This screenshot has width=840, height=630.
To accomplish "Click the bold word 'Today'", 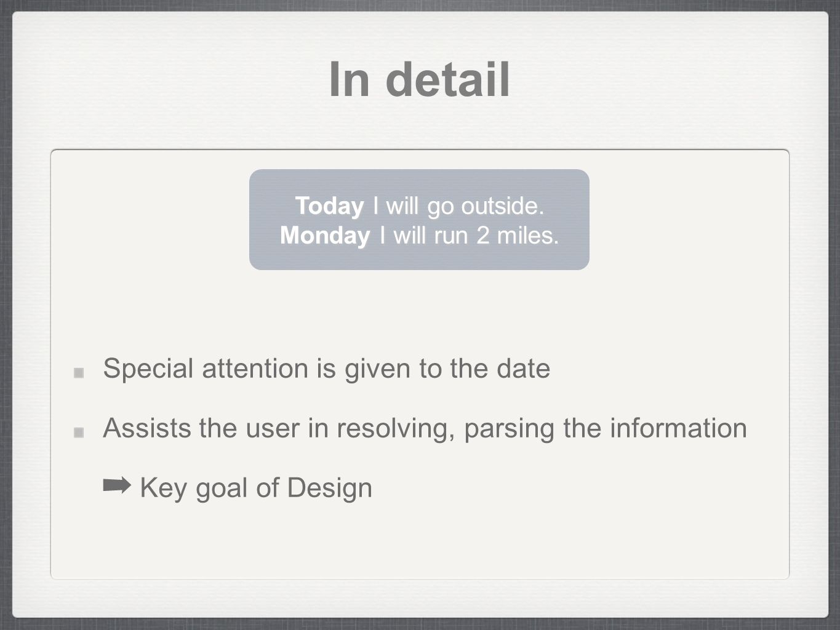I will pos(330,206).
